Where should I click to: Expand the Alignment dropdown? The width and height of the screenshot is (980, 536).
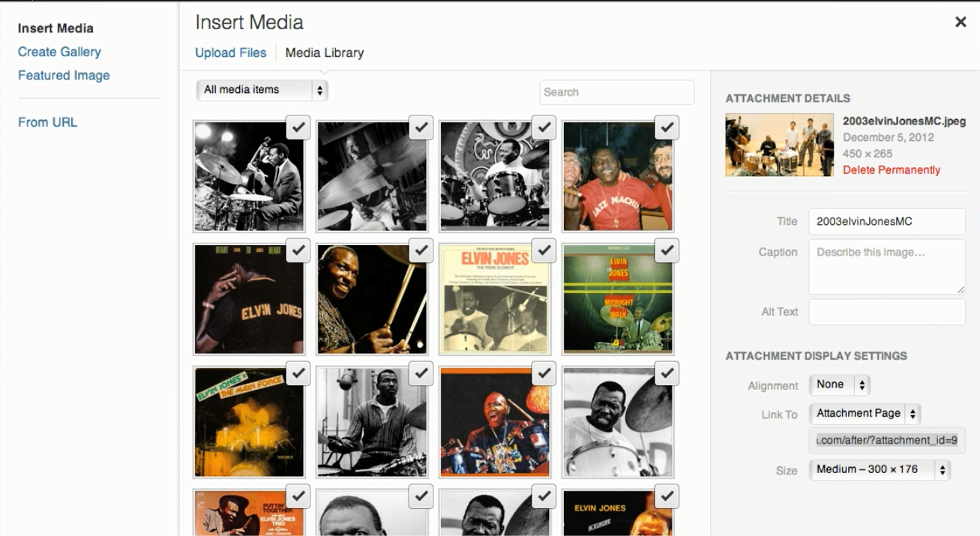840,385
